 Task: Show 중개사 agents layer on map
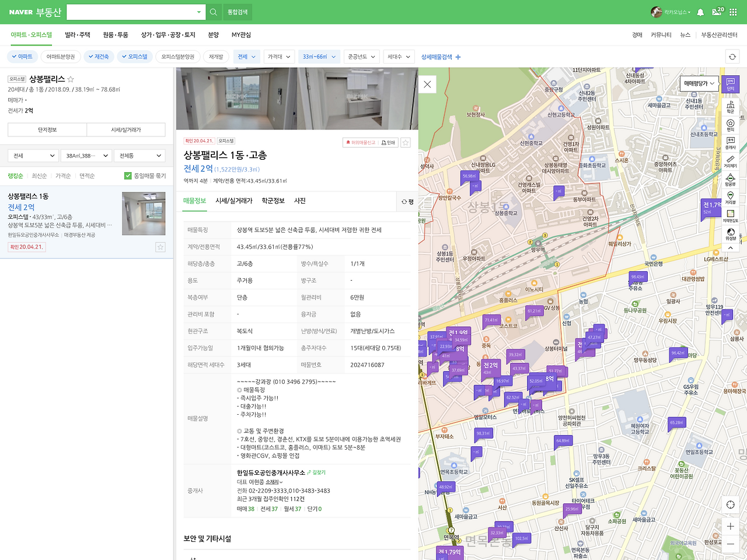(x=730, y=143)
